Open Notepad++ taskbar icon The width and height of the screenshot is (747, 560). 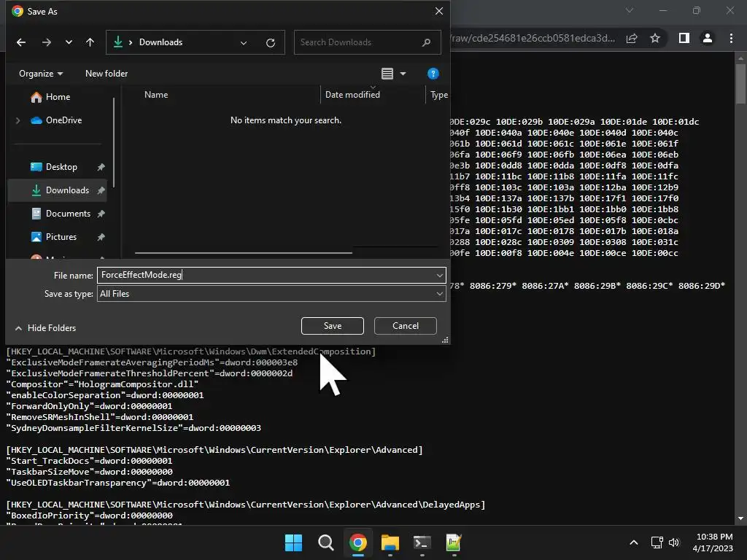[x=454, y=542]
